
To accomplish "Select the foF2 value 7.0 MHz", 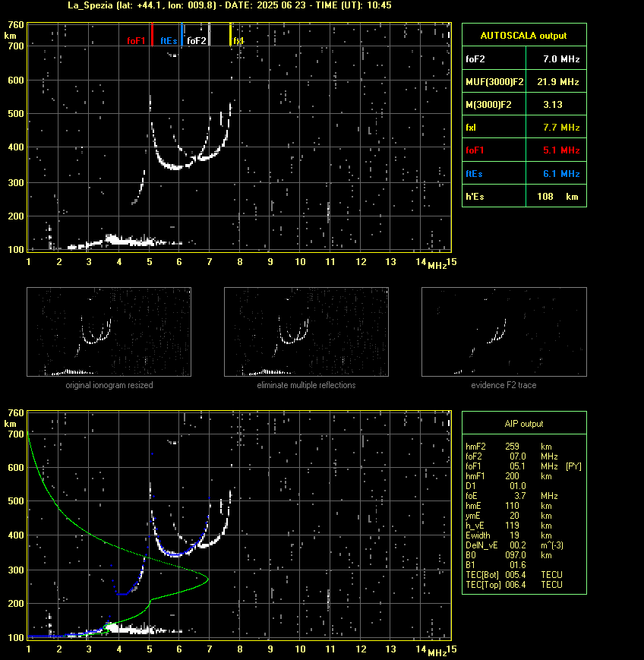I will (561, 59).
